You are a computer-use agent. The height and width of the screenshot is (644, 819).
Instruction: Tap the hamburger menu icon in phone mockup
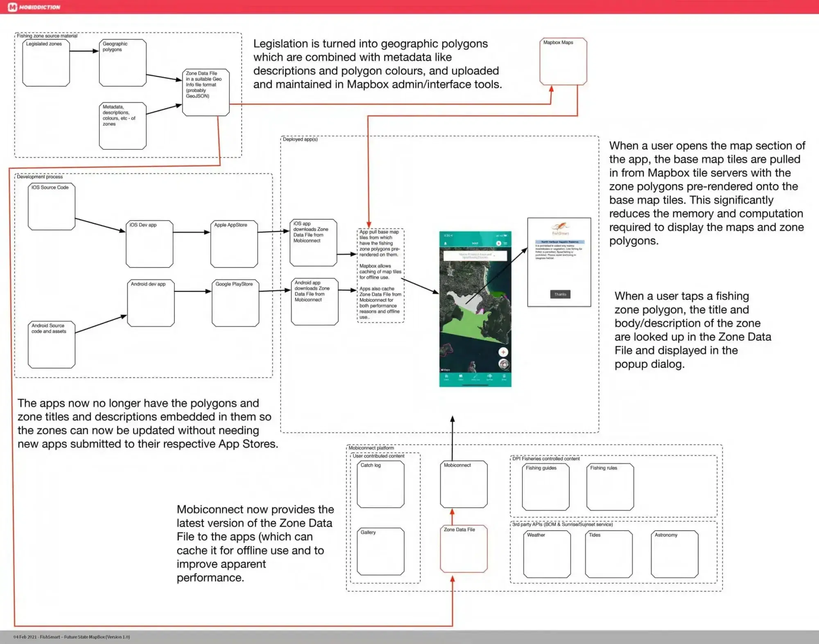pos(505,243)
